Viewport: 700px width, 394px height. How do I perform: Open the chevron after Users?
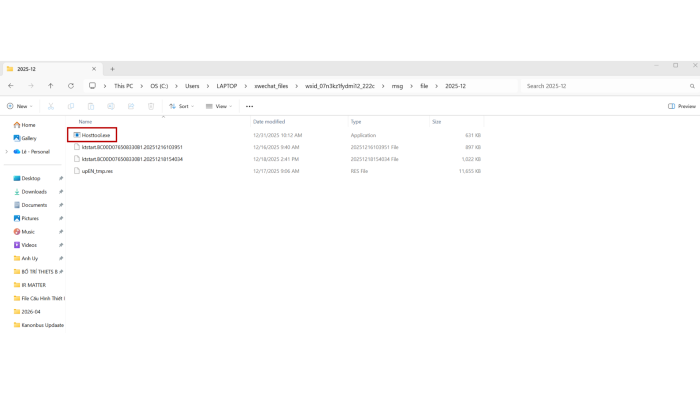click(x=208, y=86)
